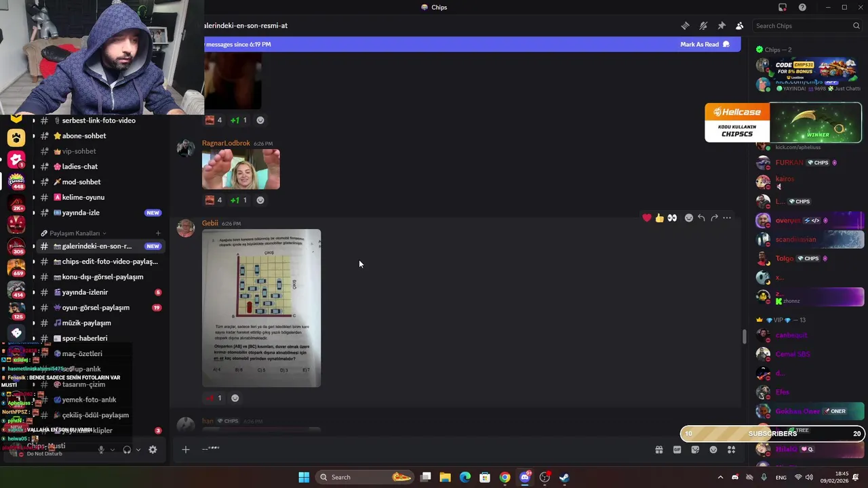This screenshot has height=488, width=868.
Task: Open the Threads icon in channel header
Action: pyautogui.click(x=686, y=26)
